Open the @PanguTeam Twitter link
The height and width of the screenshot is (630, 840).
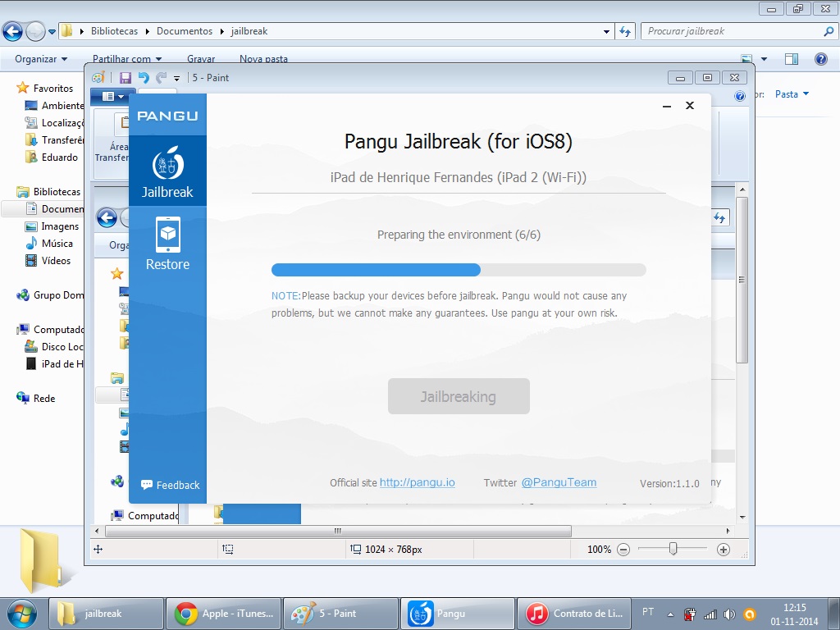pyautogui.click(x=559, y=482)
